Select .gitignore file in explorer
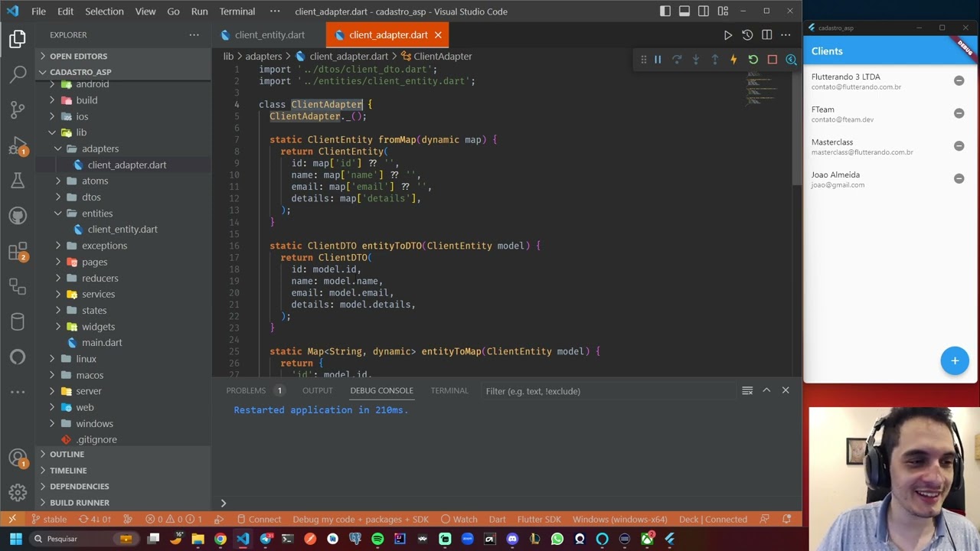 point(96,440)
